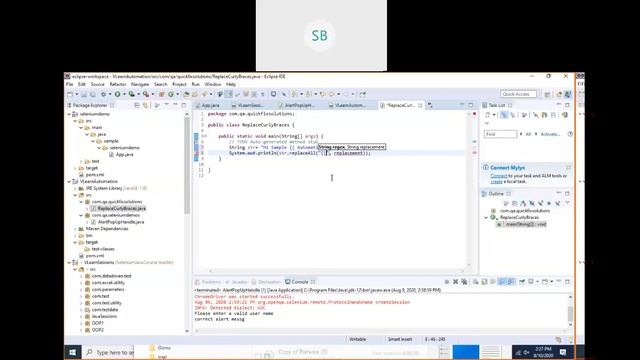The image size is (640, 360).
Task: Click Activate... link in Task List
Action: pos(550,134)
